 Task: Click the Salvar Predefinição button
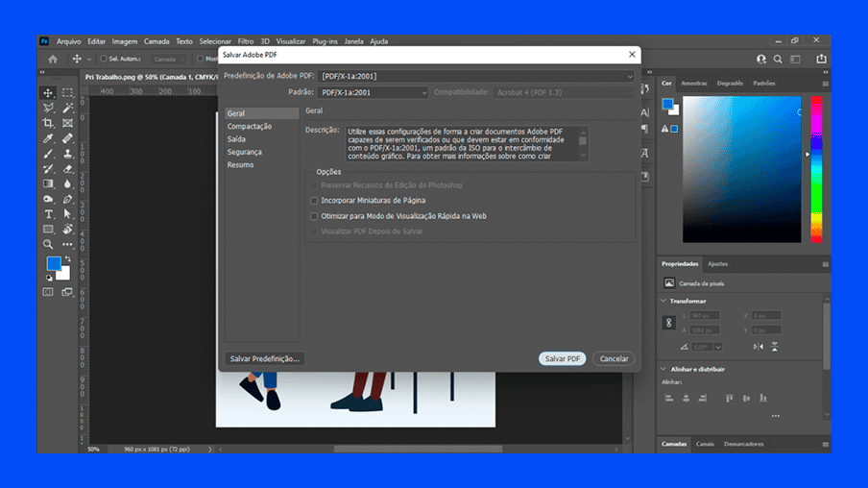265,358
